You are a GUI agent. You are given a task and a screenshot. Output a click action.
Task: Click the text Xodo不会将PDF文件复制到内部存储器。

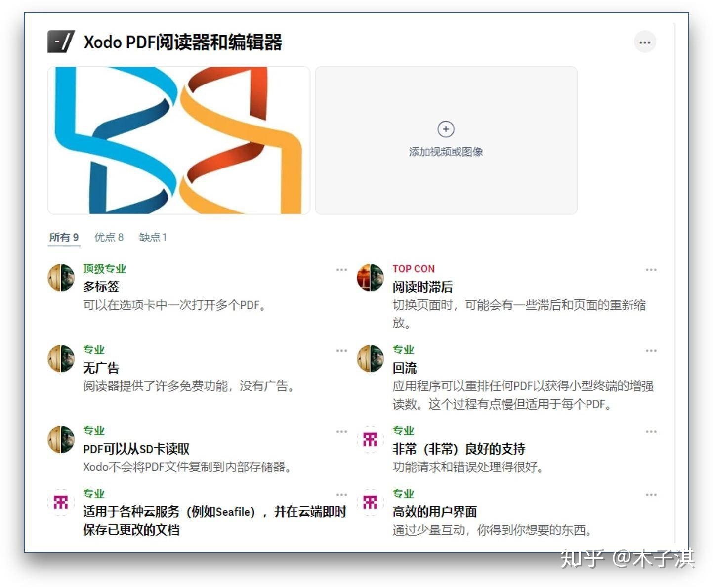[187, 467]
